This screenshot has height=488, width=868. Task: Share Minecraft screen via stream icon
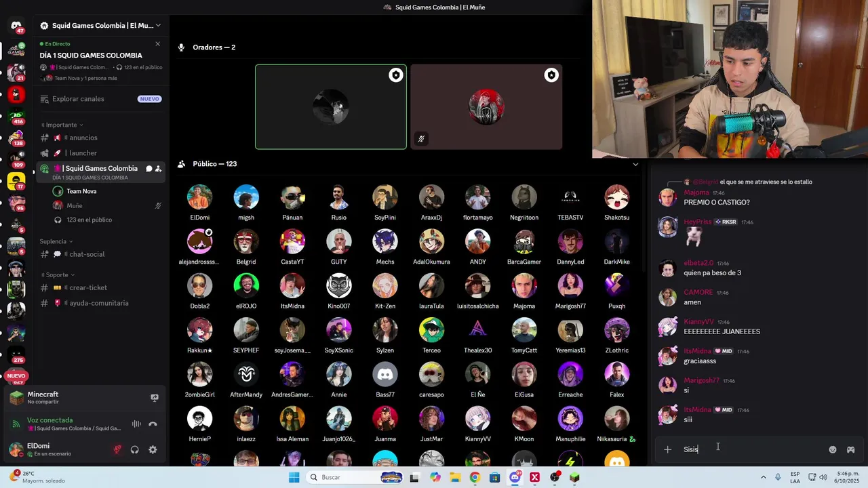click(155, 398)
